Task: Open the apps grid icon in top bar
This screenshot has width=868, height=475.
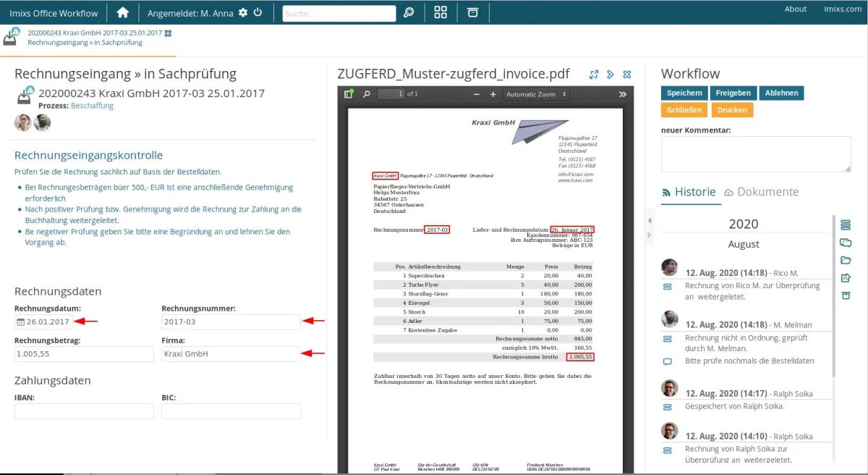Action: [x=440, y=12]
